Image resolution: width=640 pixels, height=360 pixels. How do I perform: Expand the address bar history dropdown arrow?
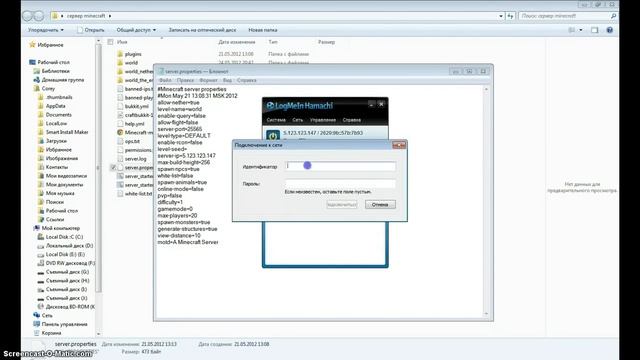point(501,16)
